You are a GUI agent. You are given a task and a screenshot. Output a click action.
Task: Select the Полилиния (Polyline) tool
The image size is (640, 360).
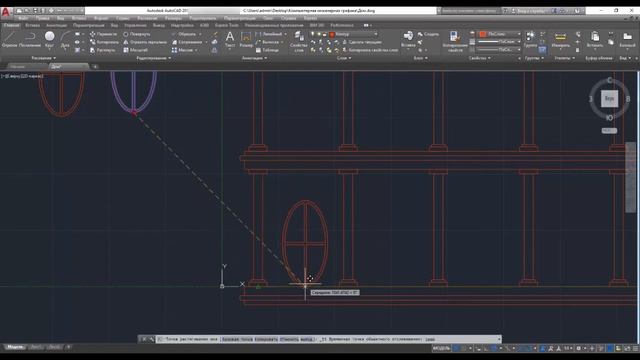pos(29,39)
